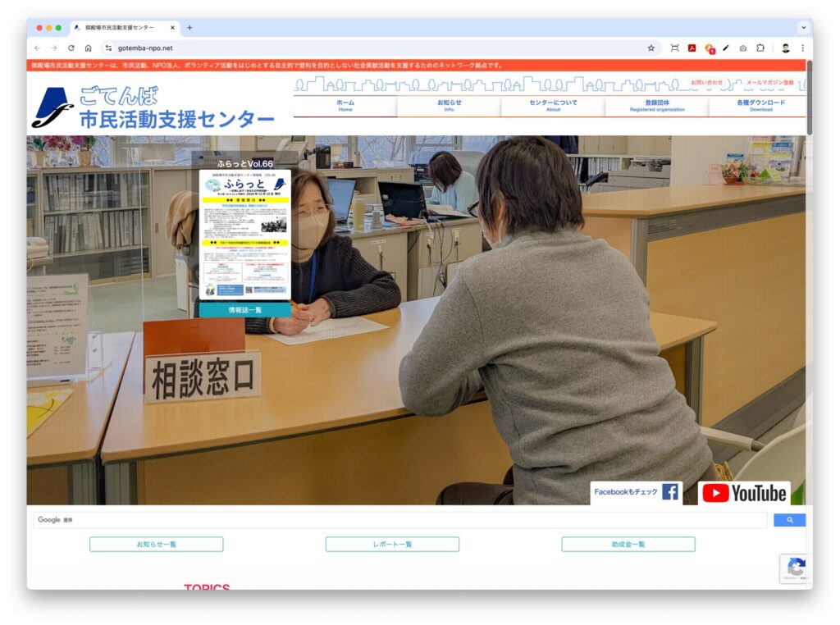Viewport: 840px width, 625px height.
Task: Click the Facebook icon
Action: coord(670,491)
